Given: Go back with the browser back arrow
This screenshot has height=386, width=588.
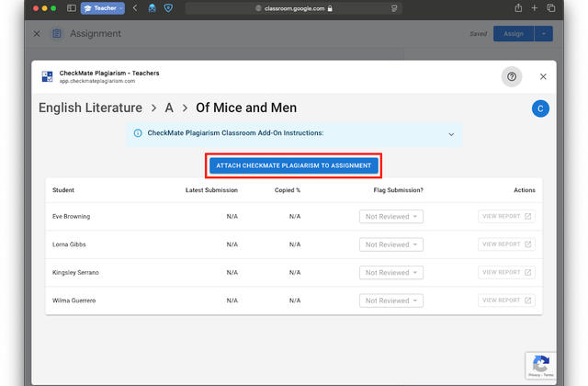Looking at the screenshot, I should click(135, 8).
